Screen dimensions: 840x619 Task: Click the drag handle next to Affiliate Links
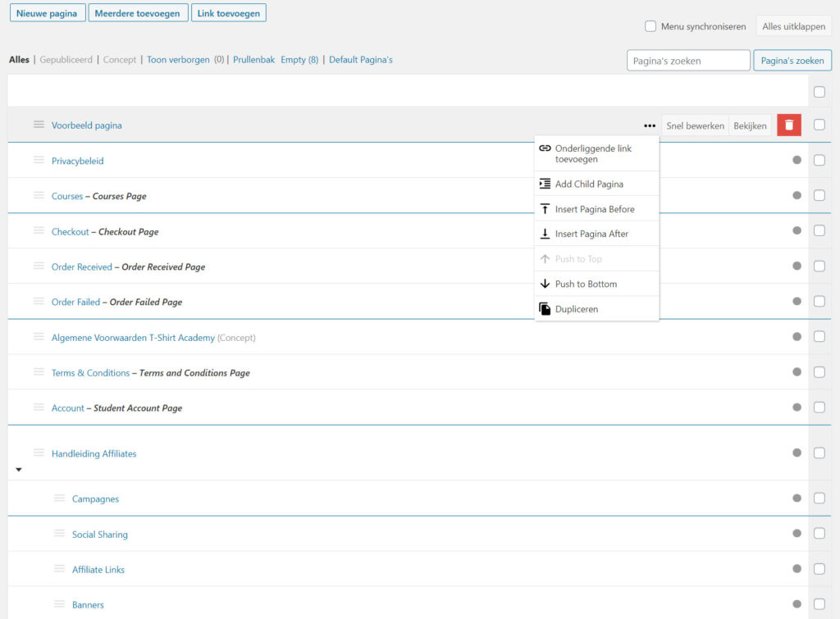[x=59, y=569]
